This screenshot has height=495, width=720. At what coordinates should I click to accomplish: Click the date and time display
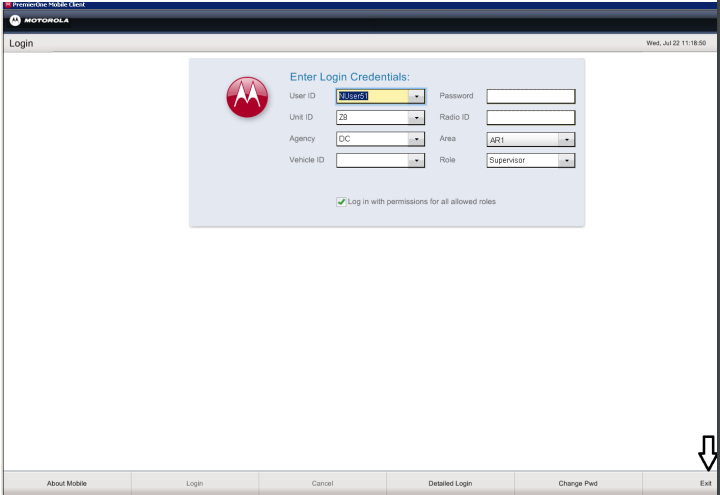(676, 43)
